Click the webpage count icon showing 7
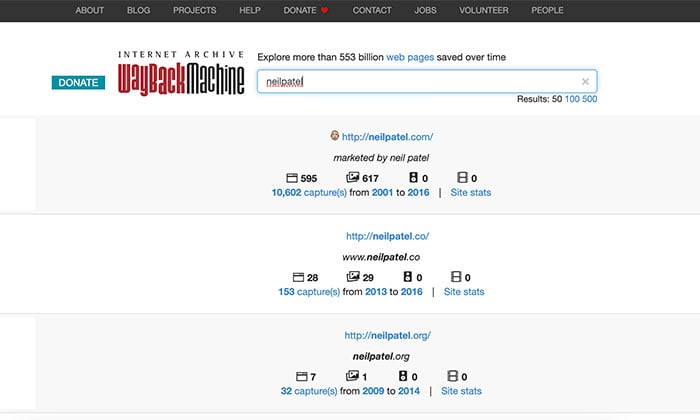Image resolution: width=700 pixels, height=420 pixels. point(302,376)
